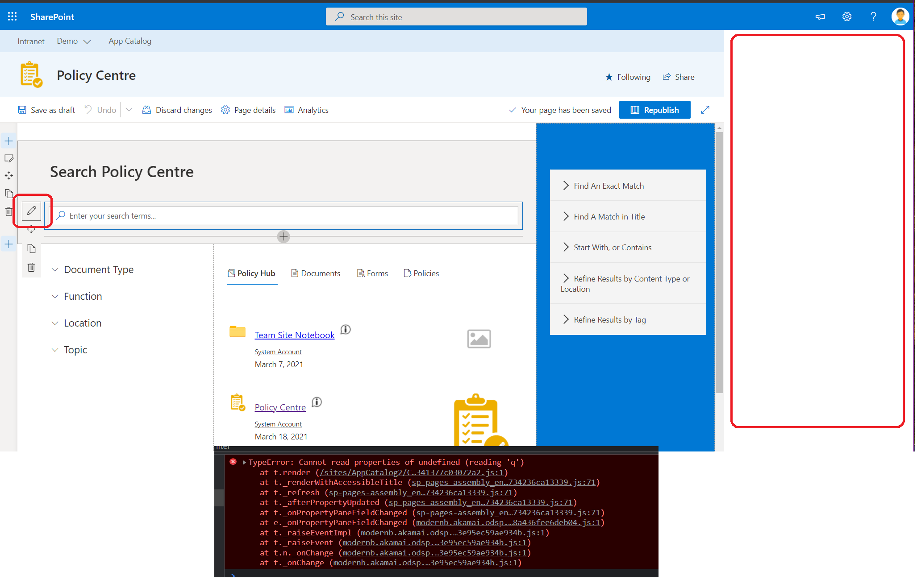Toggle Following for Policy Centre
Viewport: 917px width, 588px height.
click(628, 77)
